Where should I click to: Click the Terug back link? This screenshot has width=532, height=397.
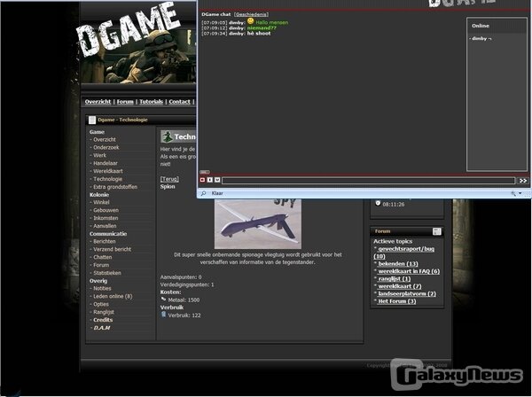[169, 179]
